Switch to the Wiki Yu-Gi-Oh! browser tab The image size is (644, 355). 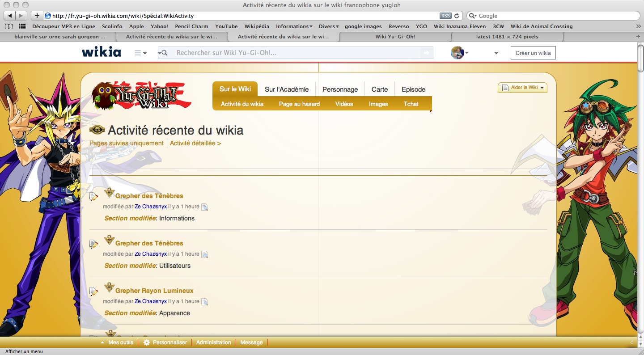pos(395,37)
